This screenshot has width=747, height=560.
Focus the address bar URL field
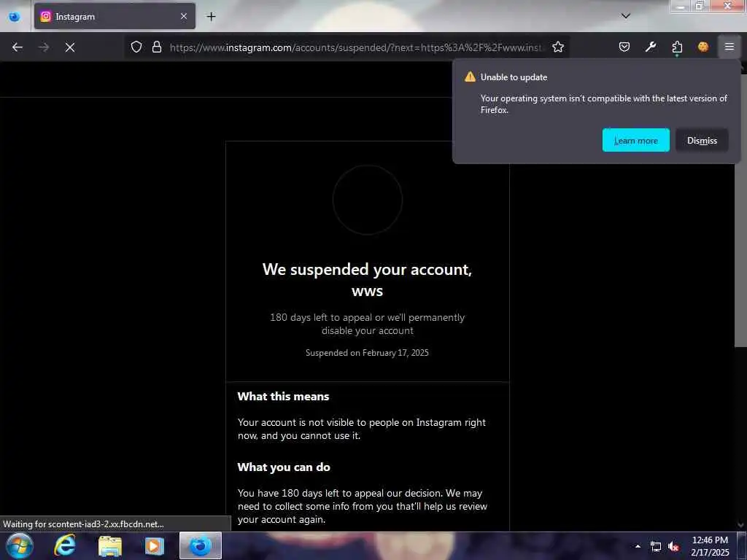(355, 47)
